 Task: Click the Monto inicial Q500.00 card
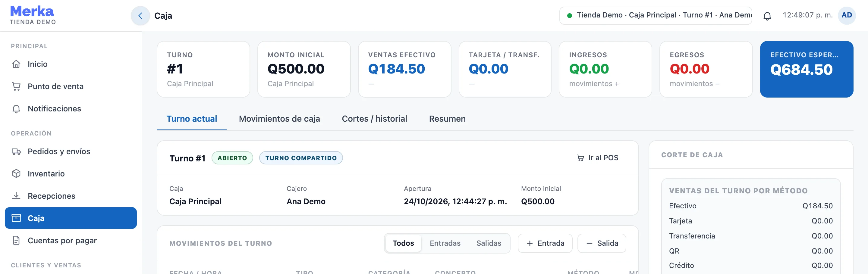point(304,69)
